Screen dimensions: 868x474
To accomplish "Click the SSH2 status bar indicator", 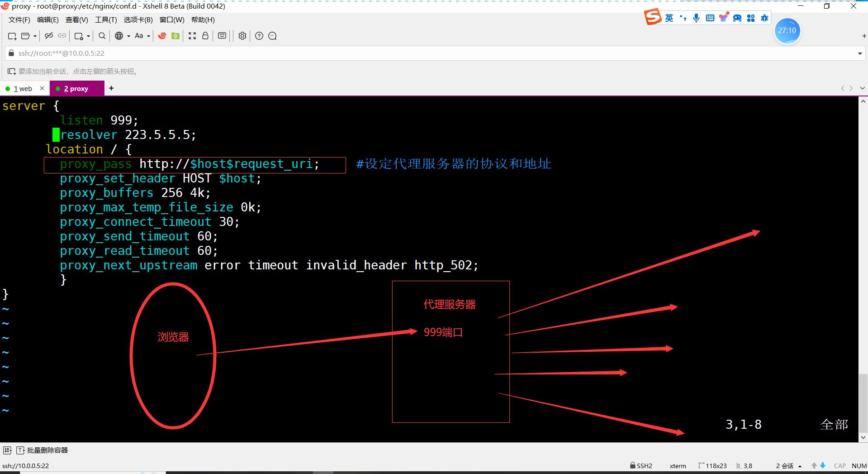I will [x=641, y=466].
